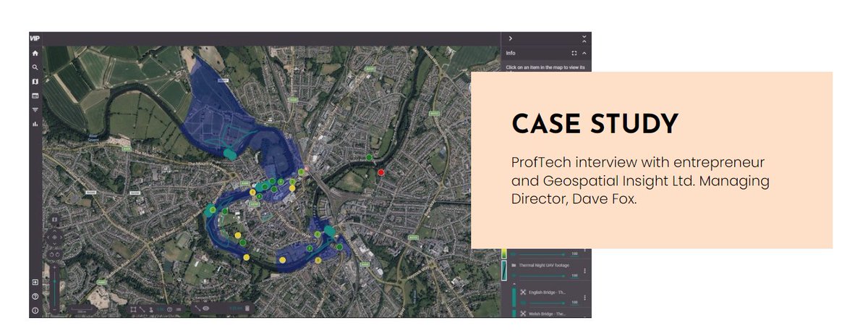868x336 pixels.
Task: Open the list icon in drawing toolbar
Action: coord(179,309)
